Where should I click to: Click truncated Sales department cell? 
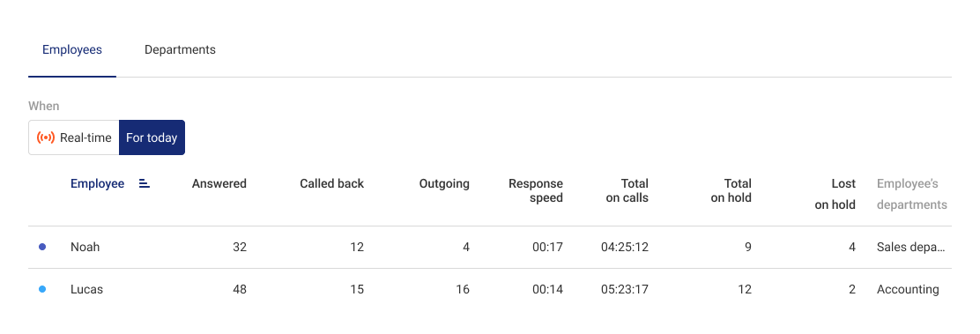[911, 247]
